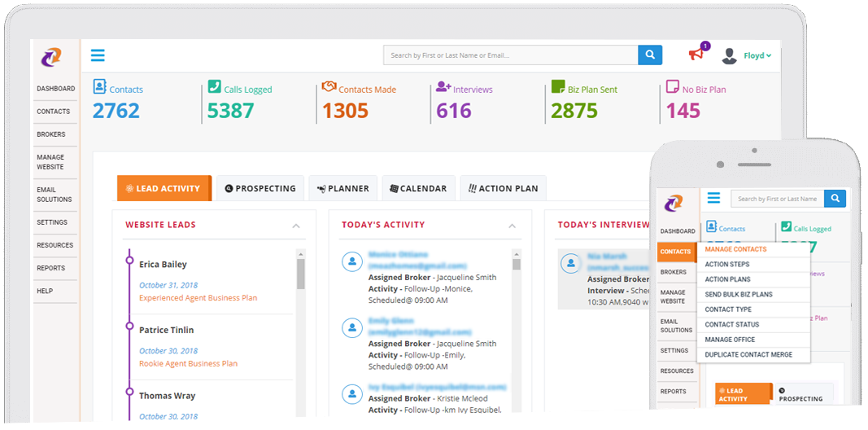Select Manage Contacts in phone submenu
868x430 pixels.
(753, 249)
